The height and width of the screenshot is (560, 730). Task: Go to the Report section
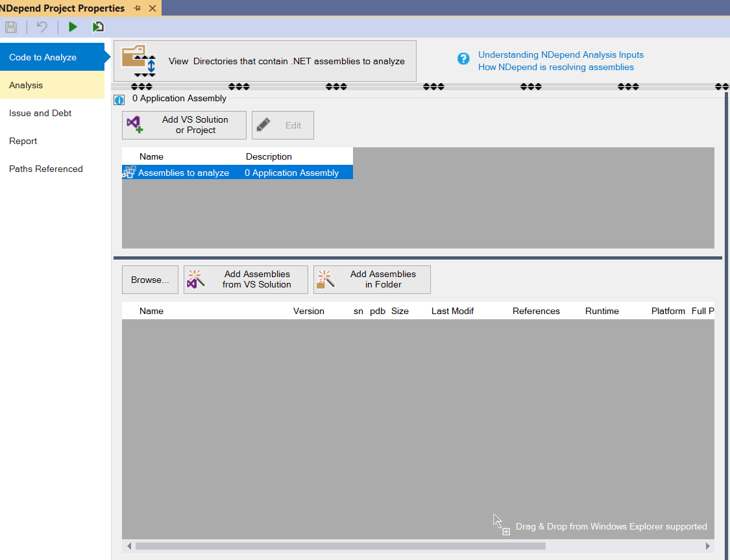pos(52,141)
